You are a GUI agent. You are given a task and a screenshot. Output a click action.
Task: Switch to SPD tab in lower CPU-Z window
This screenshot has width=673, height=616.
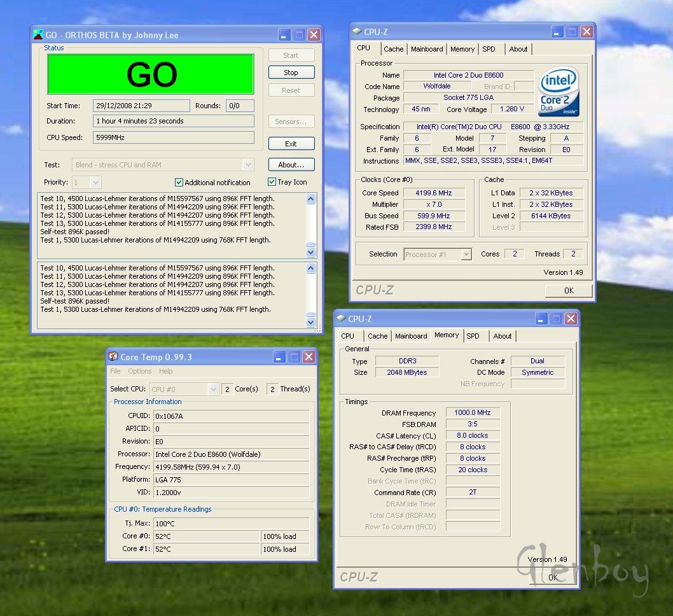[473, 336]
